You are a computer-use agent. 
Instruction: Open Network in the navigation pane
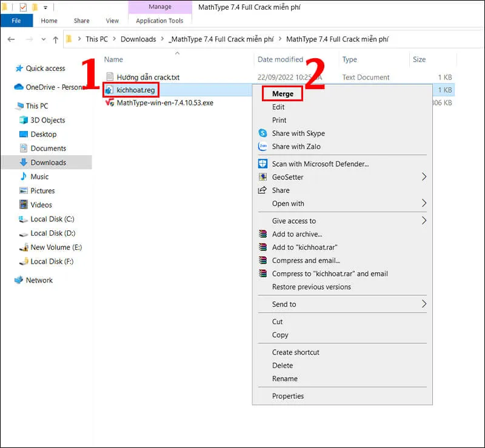pos(39,280)
